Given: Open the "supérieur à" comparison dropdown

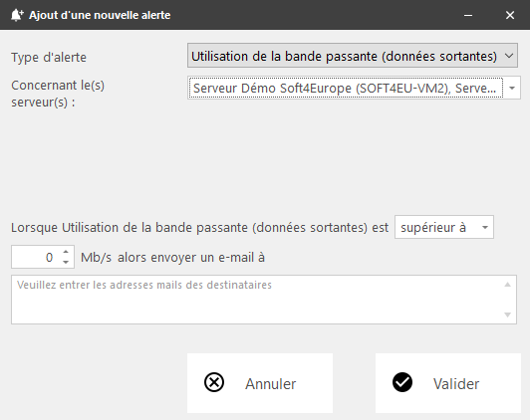Looking at the screenshot, I should pyautogui.click(x=444, y=227).
